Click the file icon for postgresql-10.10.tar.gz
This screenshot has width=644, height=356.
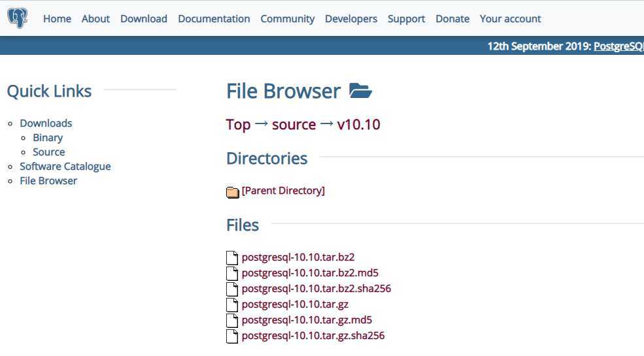point(232,305)
